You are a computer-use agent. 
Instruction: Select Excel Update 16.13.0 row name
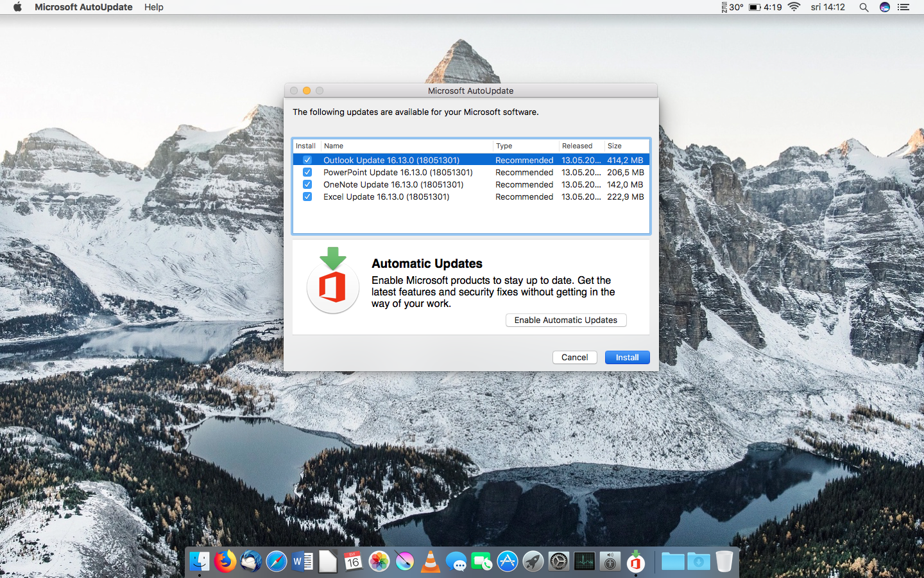coord(386,197)
